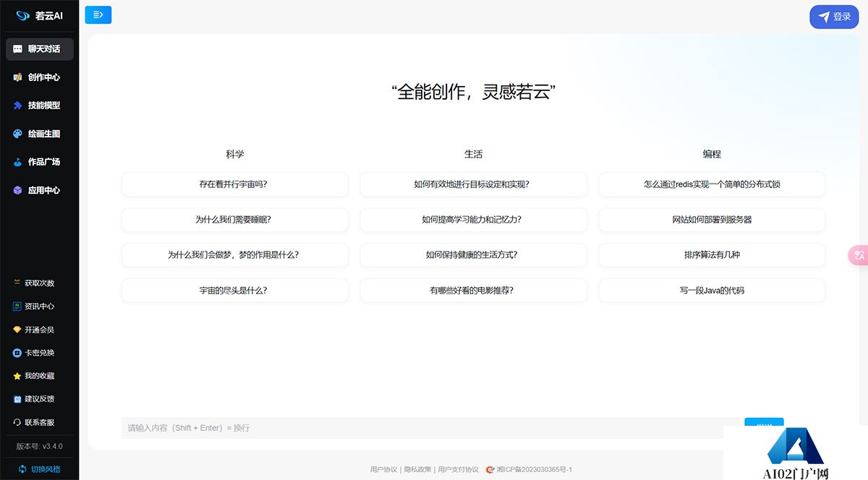Click the chat bubble icon beside 聊天对话
This screenshot has width=868, height=480.
[17, 49]
